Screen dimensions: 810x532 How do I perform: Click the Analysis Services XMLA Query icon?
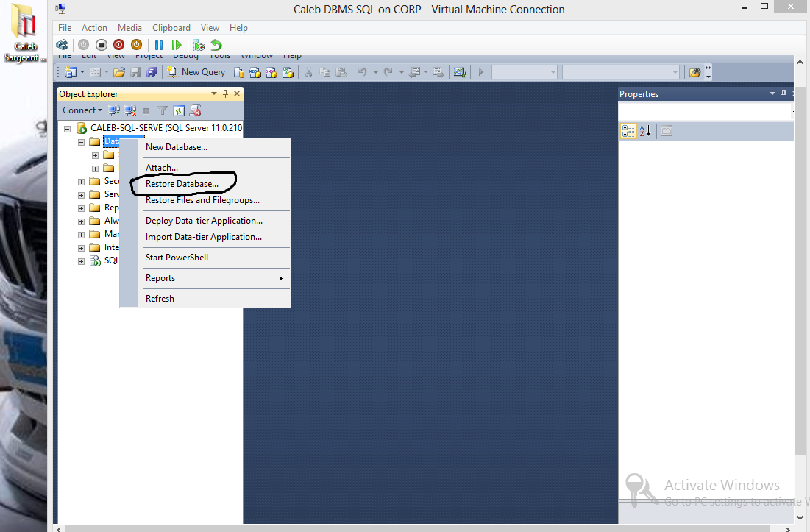[288, 72]
